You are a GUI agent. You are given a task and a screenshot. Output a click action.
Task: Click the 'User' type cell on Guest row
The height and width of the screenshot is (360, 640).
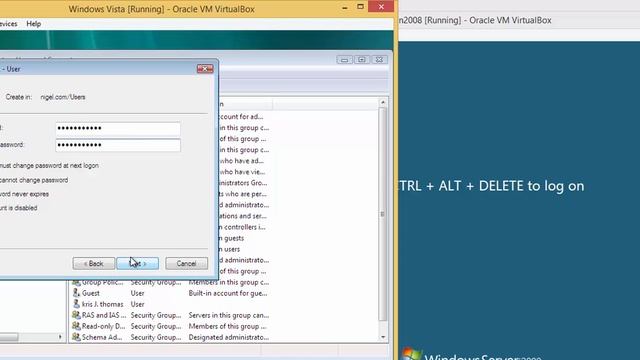coord(138,293)
